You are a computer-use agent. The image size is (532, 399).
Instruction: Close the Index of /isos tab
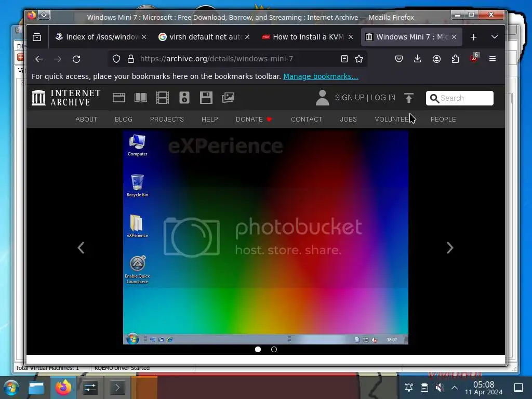[144, 37]
